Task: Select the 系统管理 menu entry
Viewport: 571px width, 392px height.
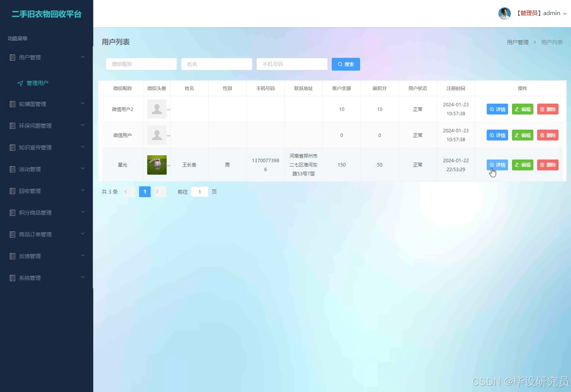Action: 47,278
